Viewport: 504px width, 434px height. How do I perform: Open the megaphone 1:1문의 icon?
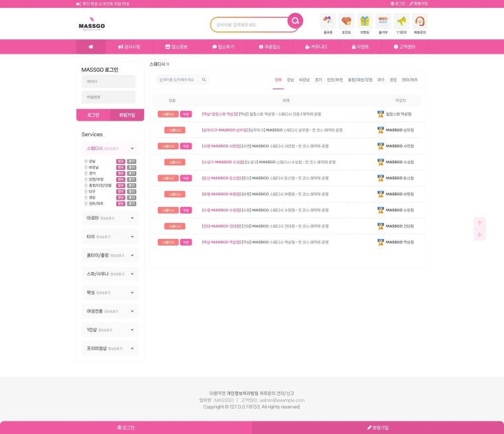[x=401, y=21]
